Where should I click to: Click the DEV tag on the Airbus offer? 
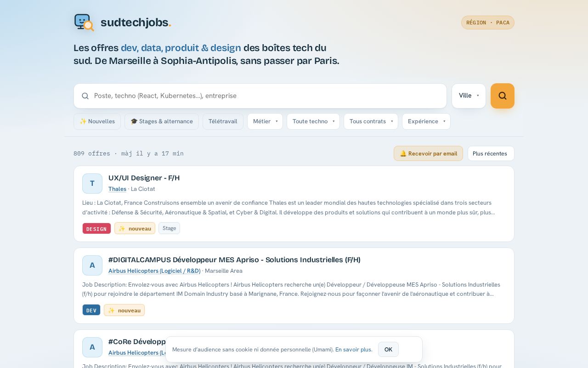[x=91, y=310]
